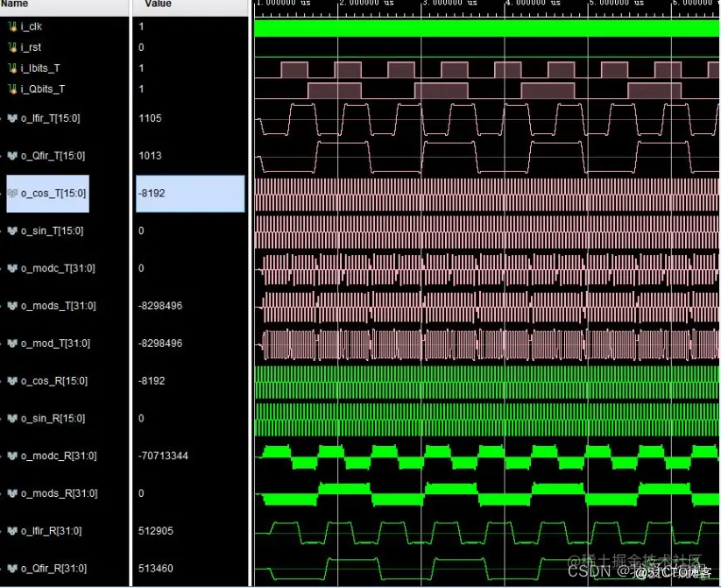Select the highlighted o_cos_T[15:0] signal name
The height and width of the screenshot is (588, 721).
tap(53, 194)
